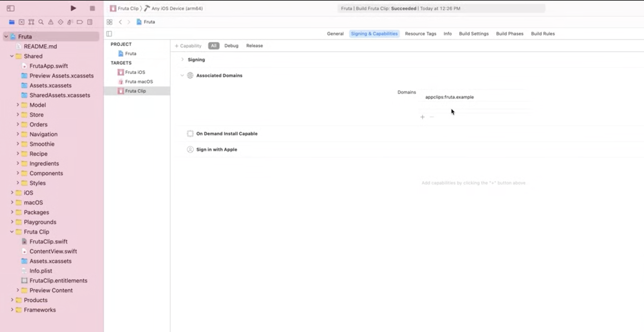644x332 pixels.
Task: Select the Release configuration filter
Action: point(254,46)
